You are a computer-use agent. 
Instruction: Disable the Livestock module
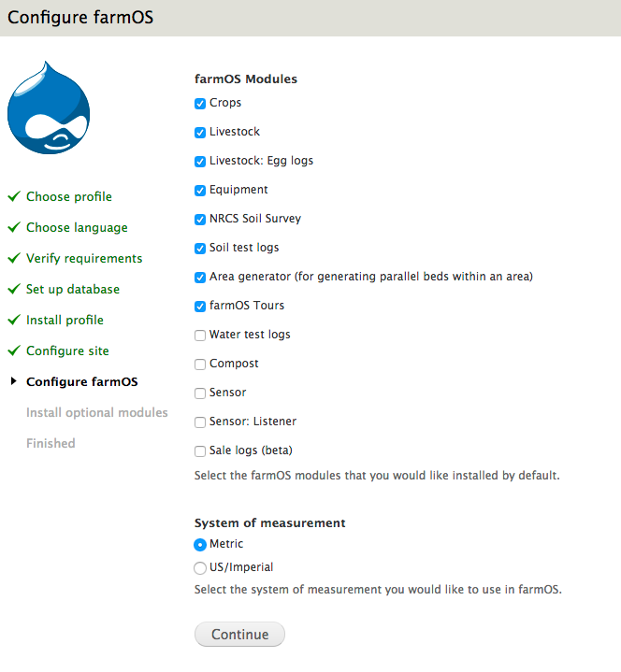pyautogui.click(x=200, y=133)
